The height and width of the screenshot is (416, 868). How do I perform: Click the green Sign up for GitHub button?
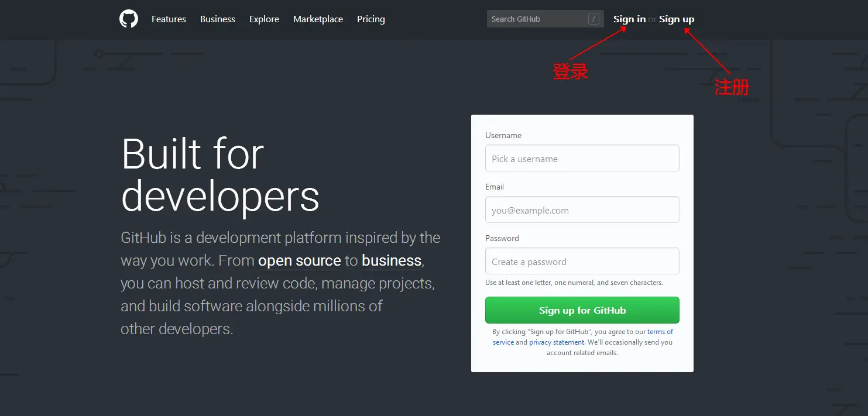tap(582, 310)
